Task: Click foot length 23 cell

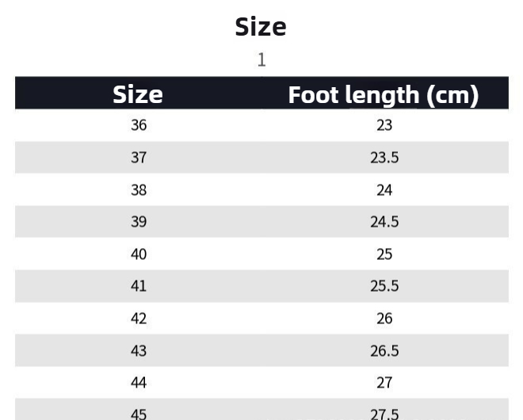Action: pos(384,125)
